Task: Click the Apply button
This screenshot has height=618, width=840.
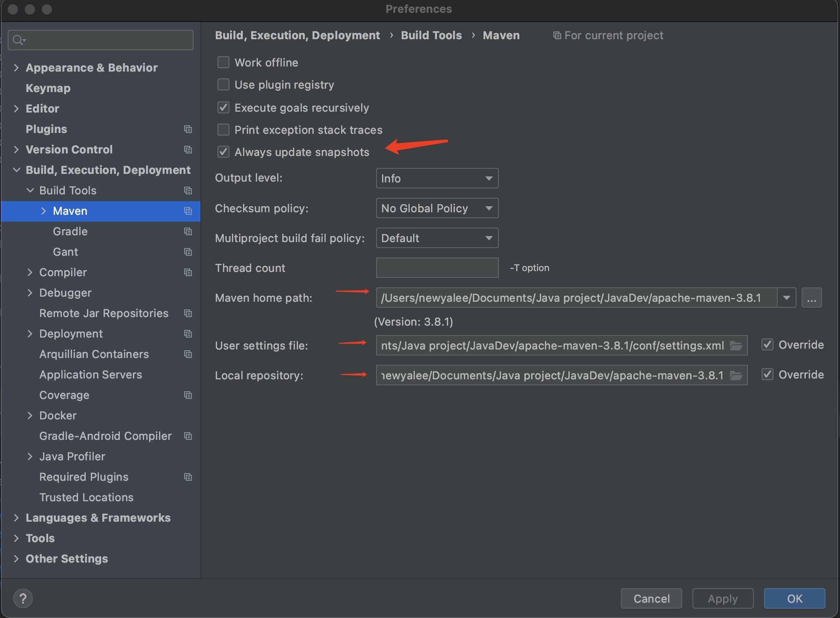Action: pyautogui.click(x=722, y=598)
